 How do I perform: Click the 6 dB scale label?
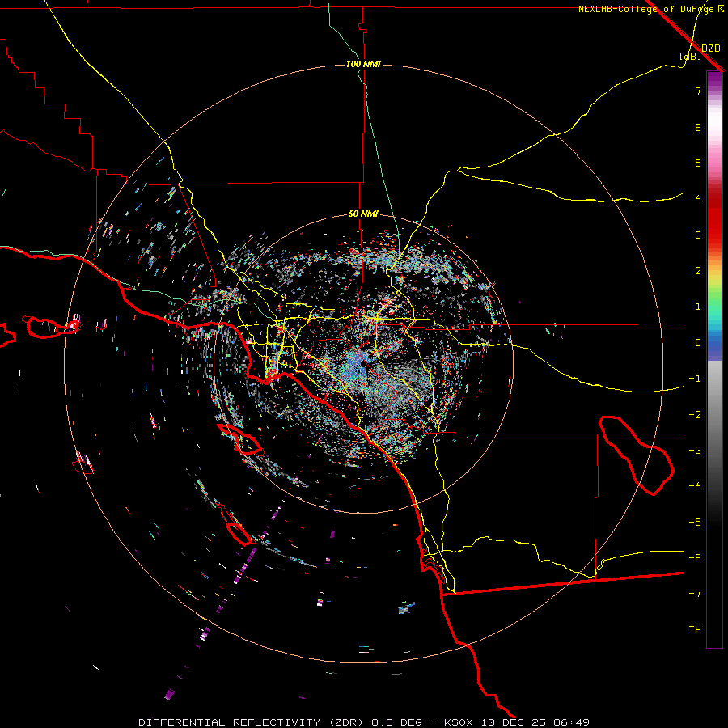coord(698,127)
